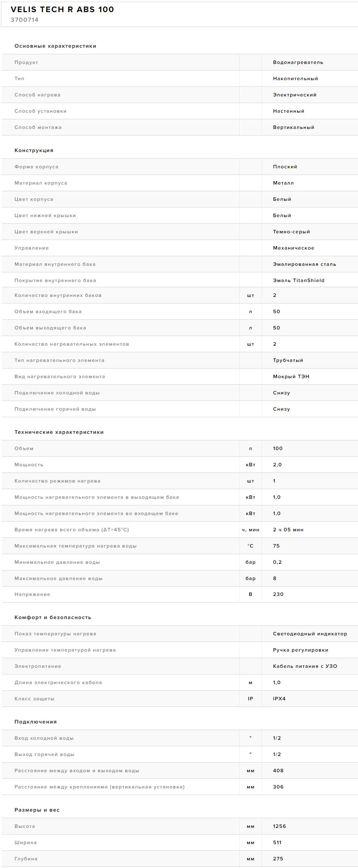Click the Подключения section heading
Viewport: 358px width, 868px height.
coord(36,722)
